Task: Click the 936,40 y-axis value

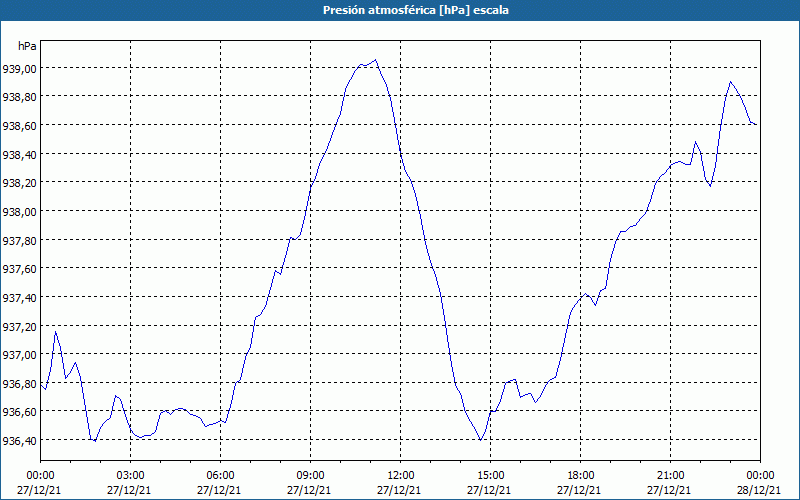Action: (x=20, y=441)
